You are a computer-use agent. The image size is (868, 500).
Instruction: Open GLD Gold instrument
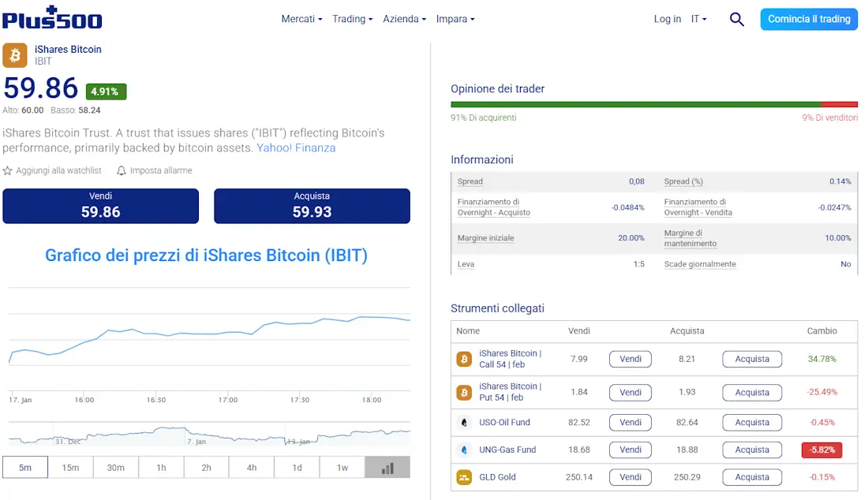click(498, 477)
